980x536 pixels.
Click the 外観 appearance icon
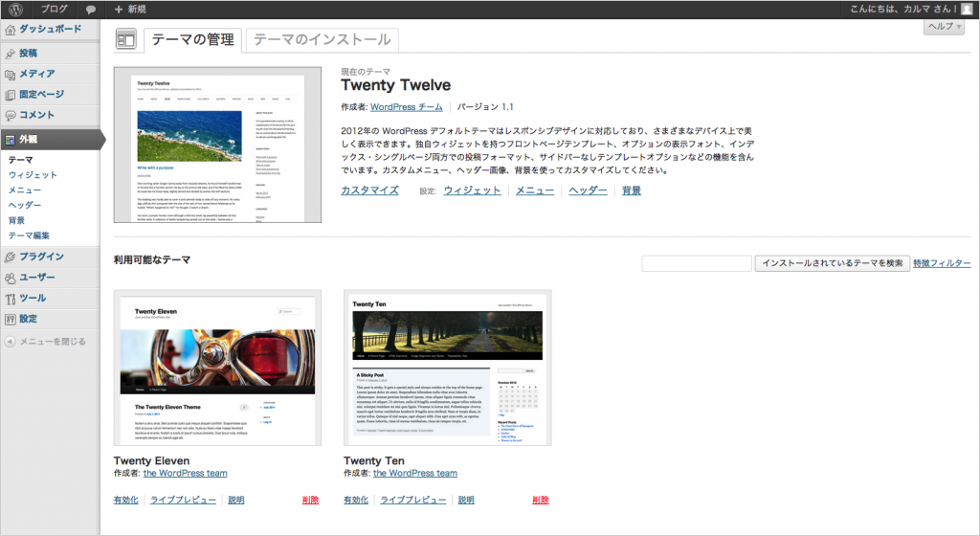click(x=10, y=140)
